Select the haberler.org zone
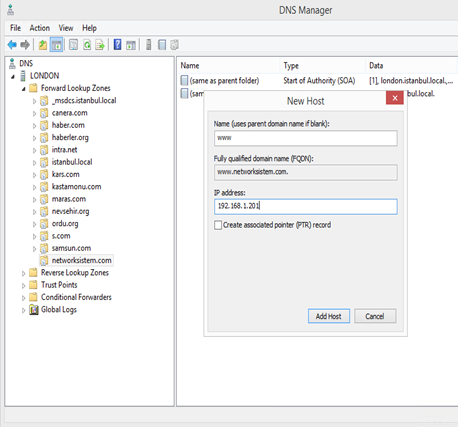Screen dimensions: 458x427 coord(70,137)
